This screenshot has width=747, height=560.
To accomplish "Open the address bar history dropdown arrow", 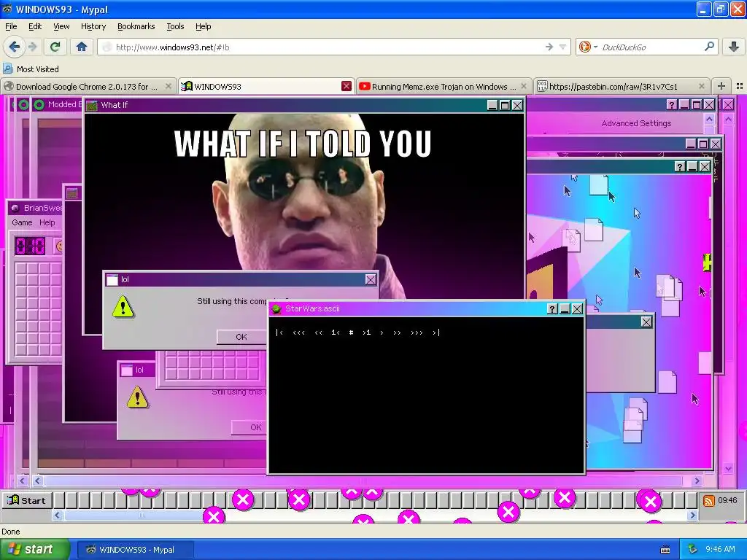I will coord(562,47).
